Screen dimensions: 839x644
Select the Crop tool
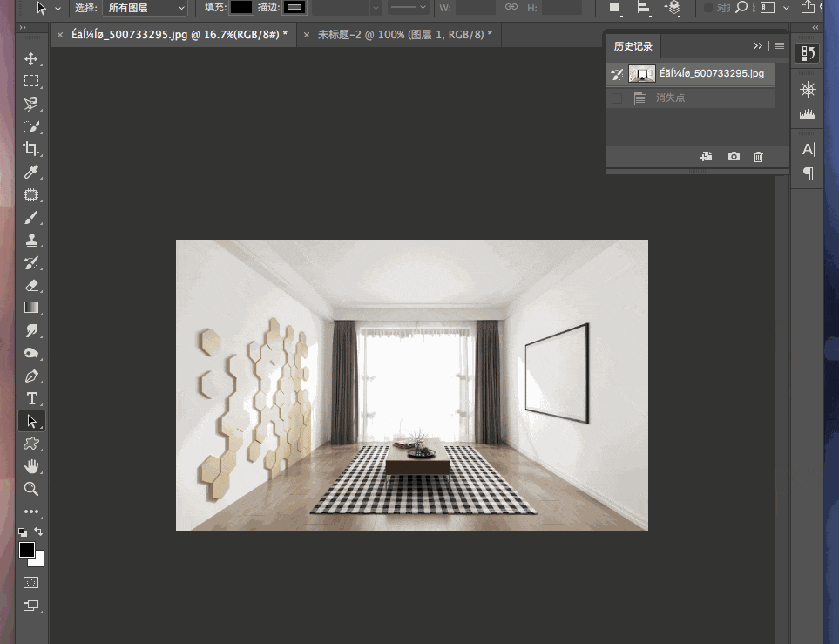tap(31, 149)
